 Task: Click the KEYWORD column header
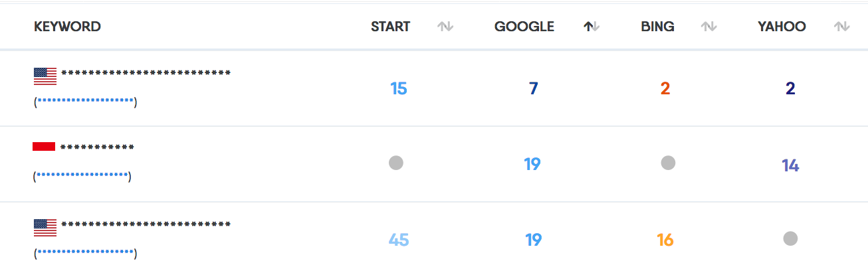(x=67, y=27)
